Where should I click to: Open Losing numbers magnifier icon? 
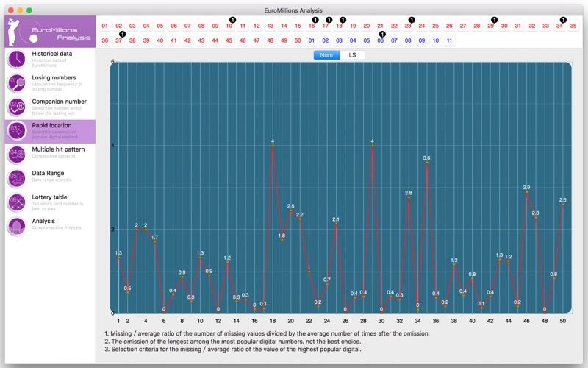pyautogui.click(x=17, y=83)
